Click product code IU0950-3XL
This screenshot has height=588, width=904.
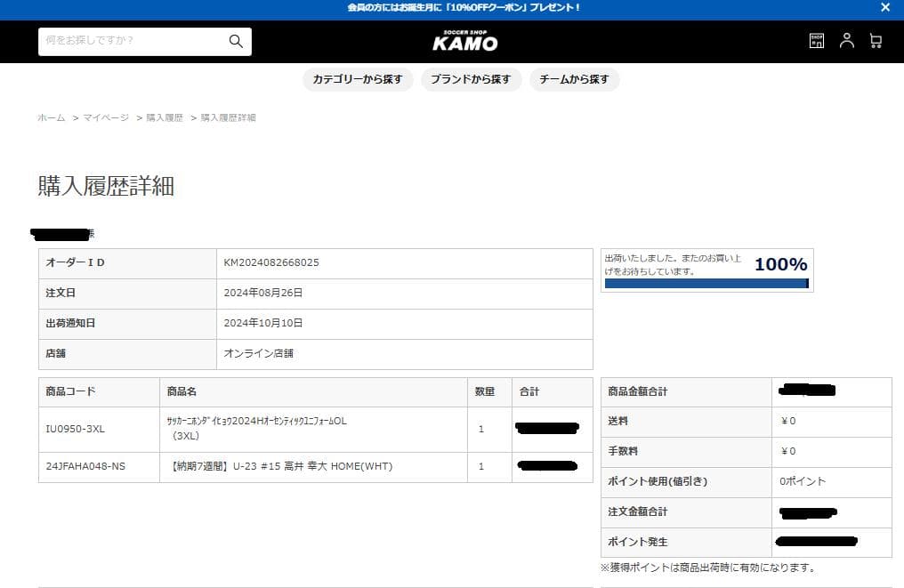(75, 429)
